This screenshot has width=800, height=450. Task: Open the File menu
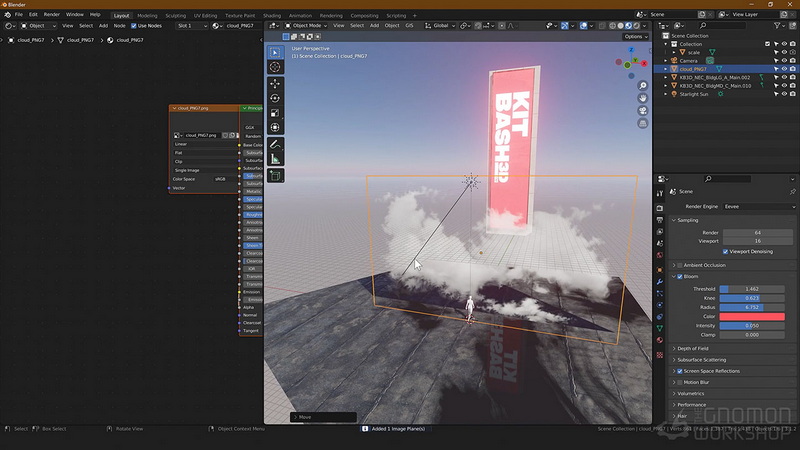[x=19, y=14]
